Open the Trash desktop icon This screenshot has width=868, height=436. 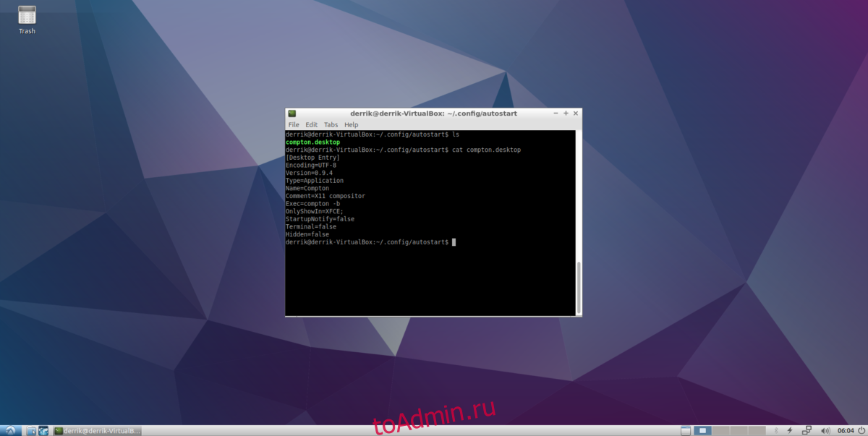point(27,16)
